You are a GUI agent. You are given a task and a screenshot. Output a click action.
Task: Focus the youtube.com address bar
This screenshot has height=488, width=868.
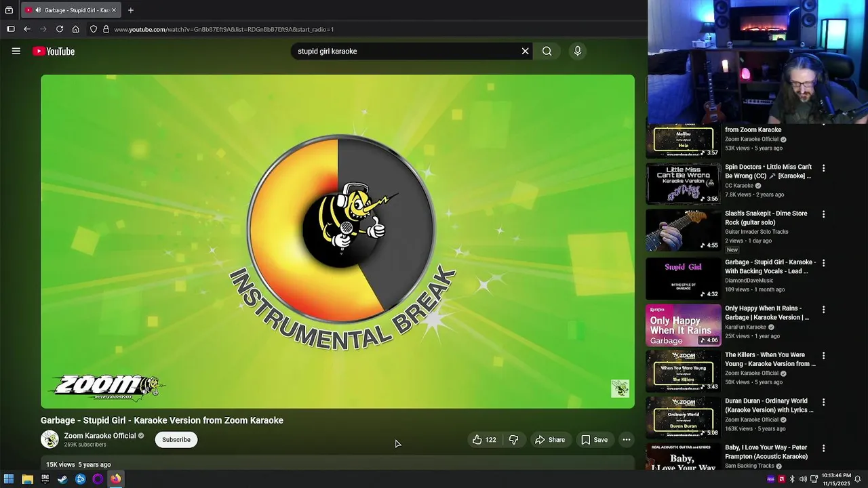tap(366, 29)
